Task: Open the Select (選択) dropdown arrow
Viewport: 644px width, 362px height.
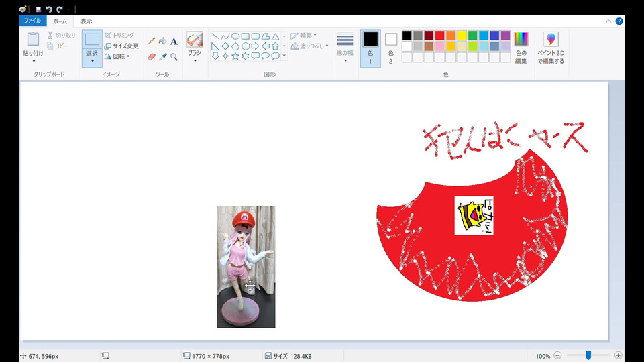Action: [92, 61]
